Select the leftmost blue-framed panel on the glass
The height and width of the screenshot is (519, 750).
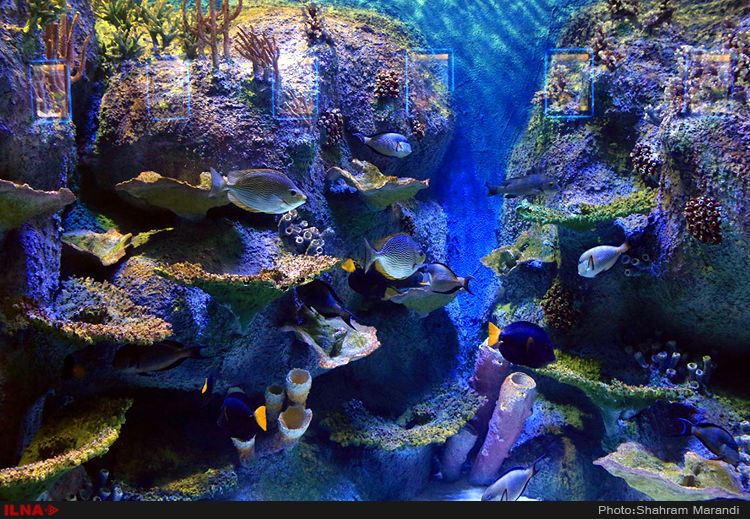click(x=50, y=89)
